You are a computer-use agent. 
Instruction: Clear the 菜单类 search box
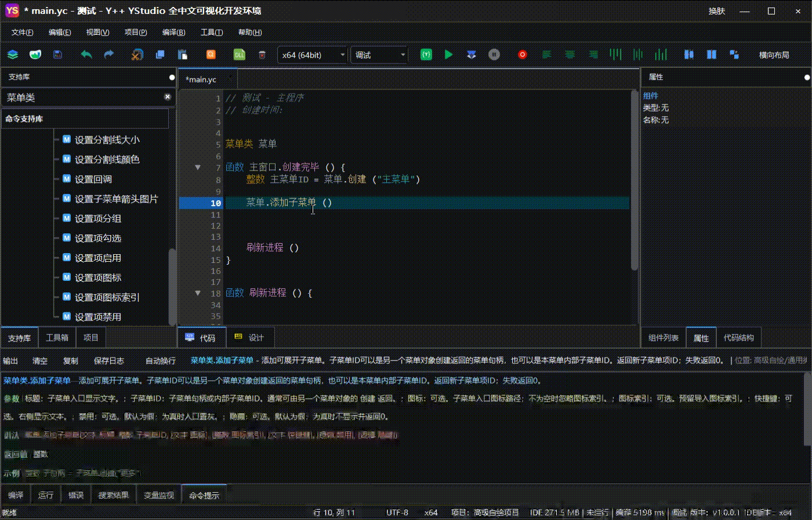click(168, 97)
